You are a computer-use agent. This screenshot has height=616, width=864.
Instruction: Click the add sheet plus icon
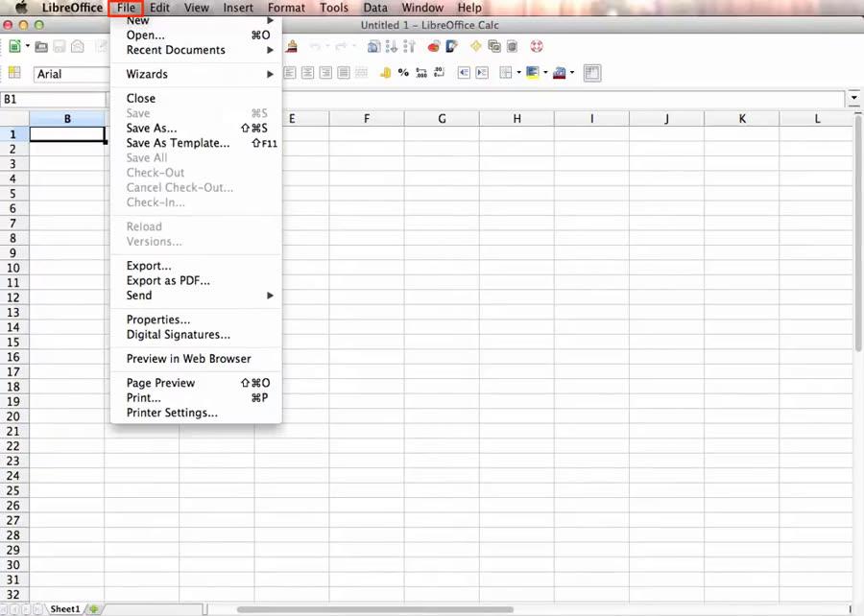point(94,609)
